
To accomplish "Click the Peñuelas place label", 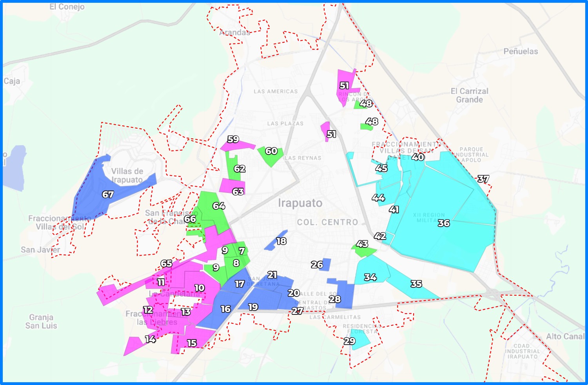I will click(521, 51).
